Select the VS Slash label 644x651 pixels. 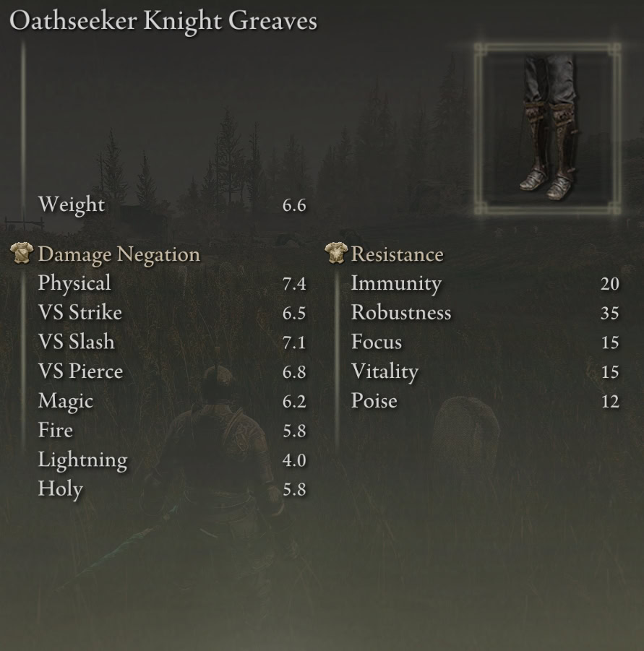[76, 342]
